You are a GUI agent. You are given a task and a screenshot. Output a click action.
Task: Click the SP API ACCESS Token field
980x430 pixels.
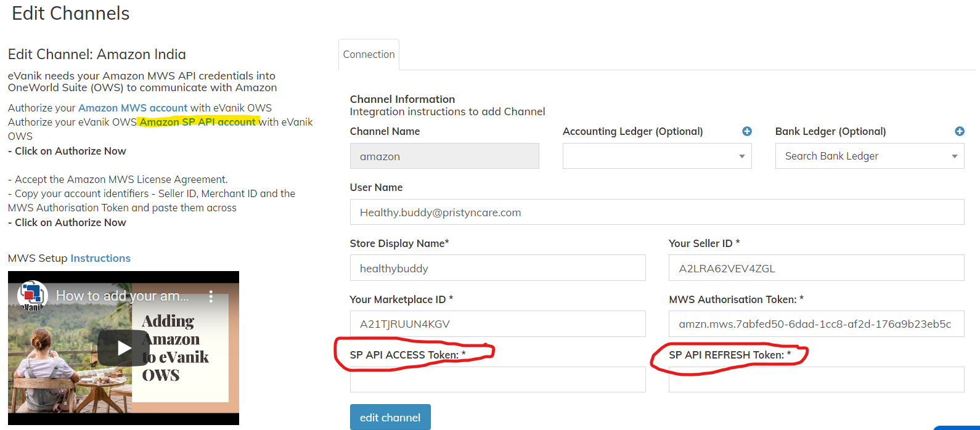pos(498,379)
